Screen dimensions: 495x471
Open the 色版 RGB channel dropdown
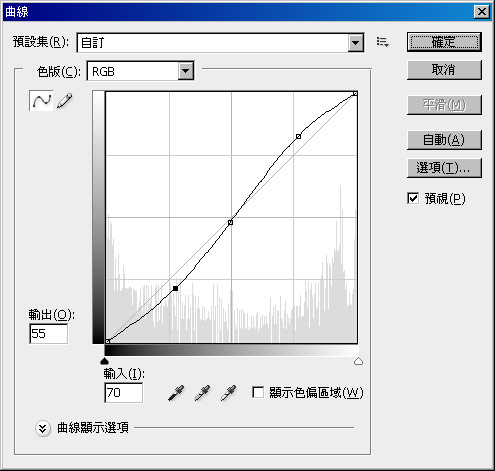pos(140,71)
